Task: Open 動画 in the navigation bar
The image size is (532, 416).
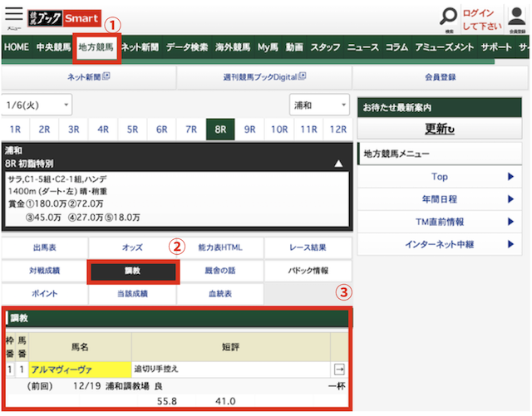Action: click(x=294, y=47)
